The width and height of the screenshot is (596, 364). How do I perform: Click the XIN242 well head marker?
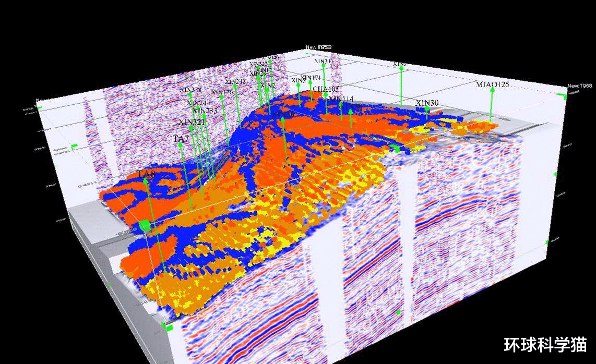(235, 86)
